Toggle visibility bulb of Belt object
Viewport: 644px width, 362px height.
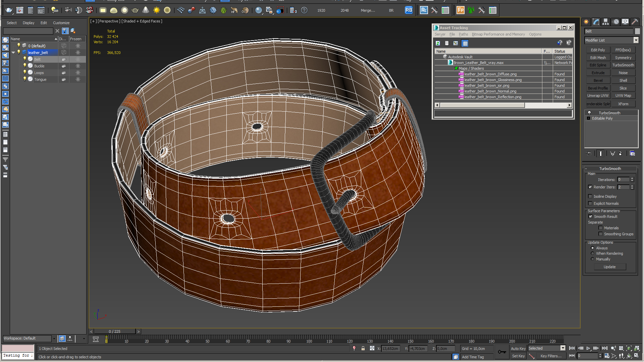24,59
